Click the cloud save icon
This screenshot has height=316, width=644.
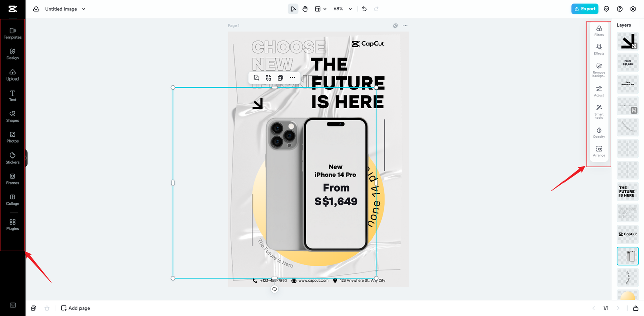[36, 9]
